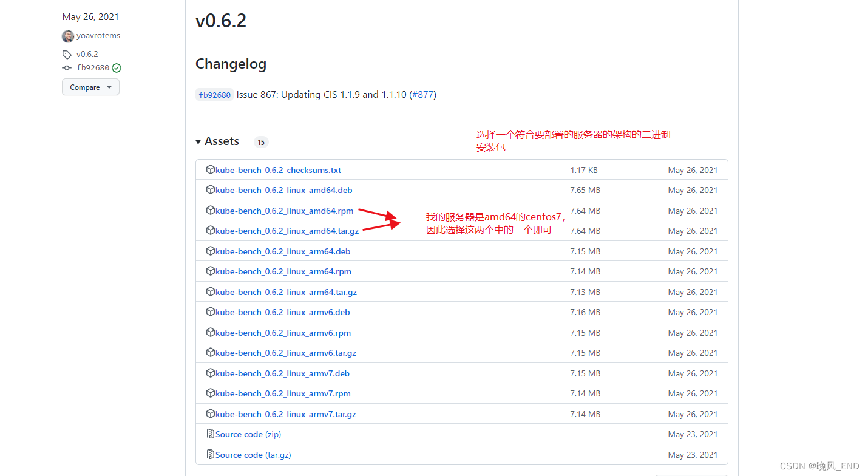Click the yoavrotems user avatar

tap(67, 36)
